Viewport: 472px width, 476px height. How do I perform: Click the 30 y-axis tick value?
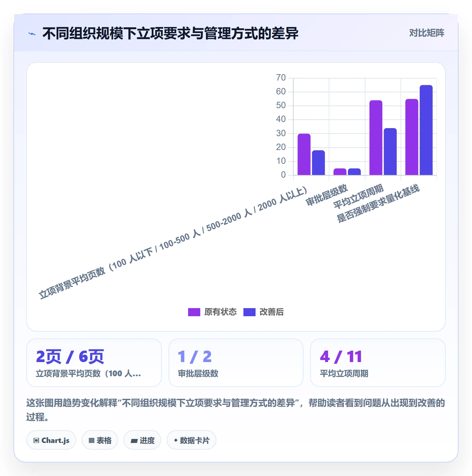point(281,133)
